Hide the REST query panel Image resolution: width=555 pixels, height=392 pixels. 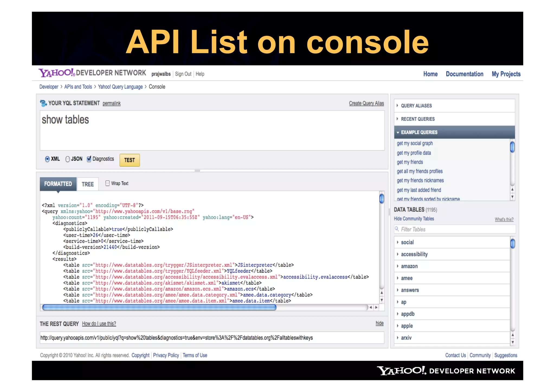point(380,323)
